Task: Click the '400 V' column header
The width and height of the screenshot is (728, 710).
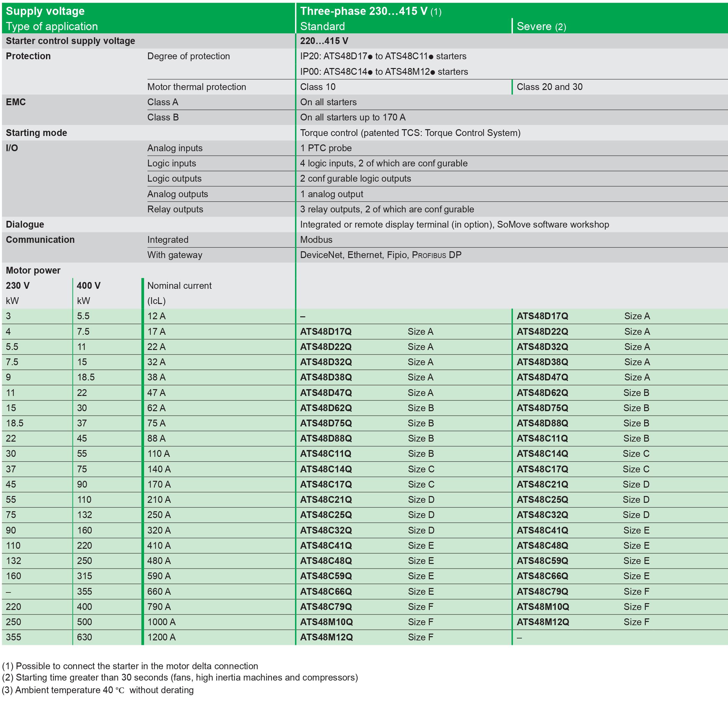Action: [88, 286]
